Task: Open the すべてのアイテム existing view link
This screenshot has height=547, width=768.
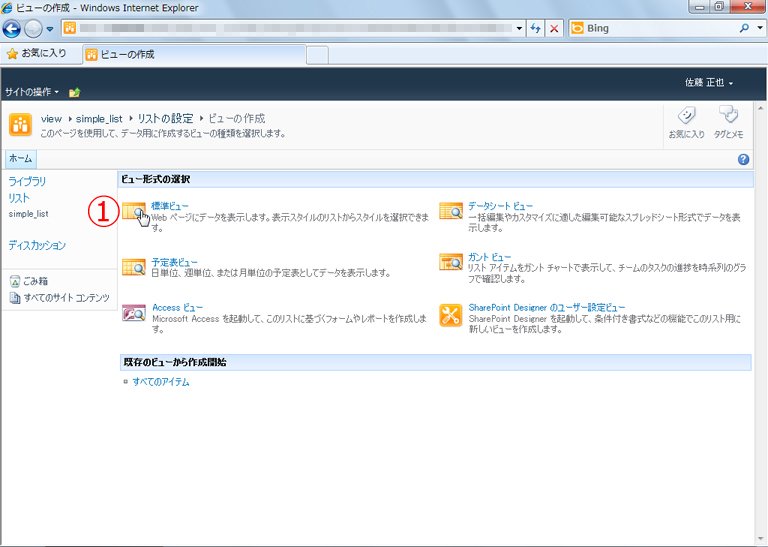Action: (x=161, y=382)
